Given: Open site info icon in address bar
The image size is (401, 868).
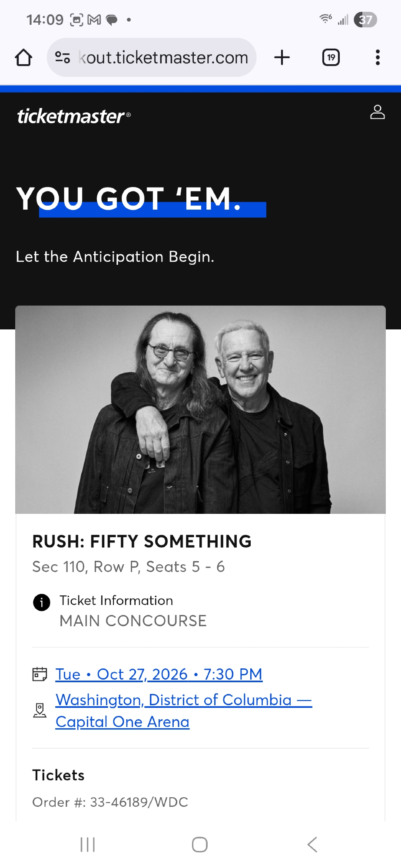Looking at the screenshot, I should (x=63, y=57).
